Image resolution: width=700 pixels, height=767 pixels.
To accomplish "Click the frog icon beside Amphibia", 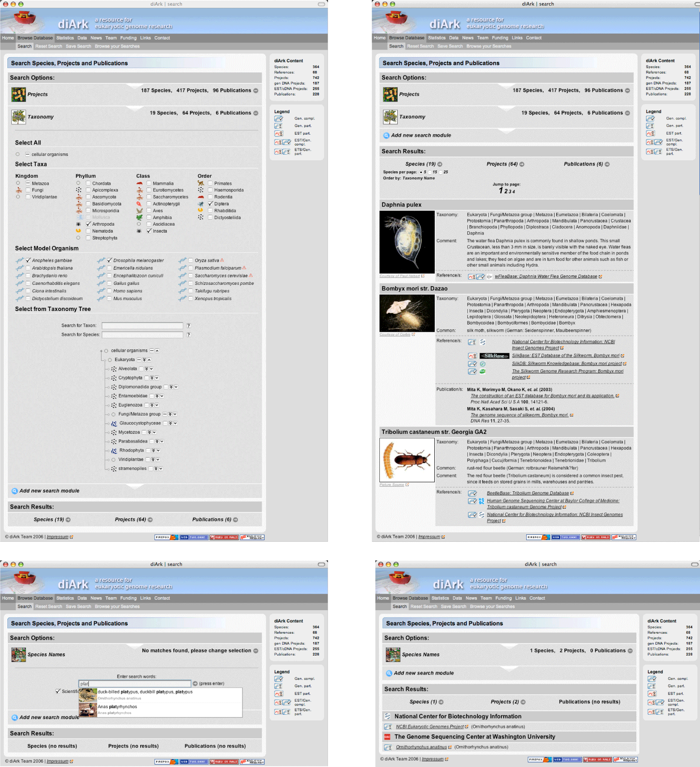I will click(x=139, y=217).
